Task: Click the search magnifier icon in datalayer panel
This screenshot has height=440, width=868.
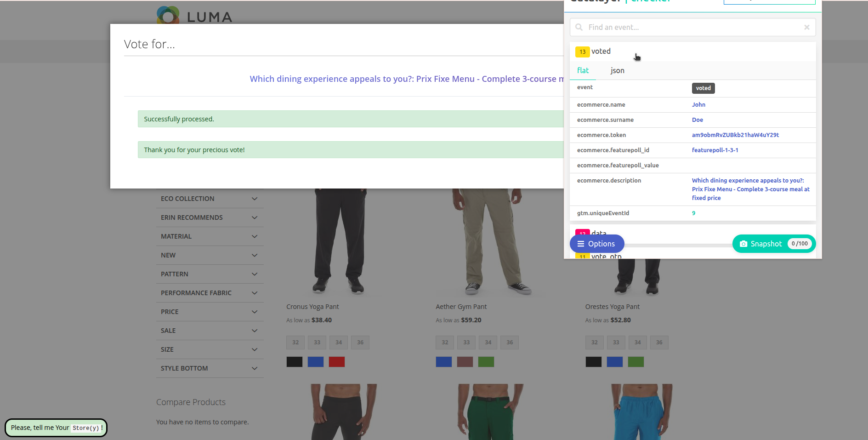Action: pos(579,27)
